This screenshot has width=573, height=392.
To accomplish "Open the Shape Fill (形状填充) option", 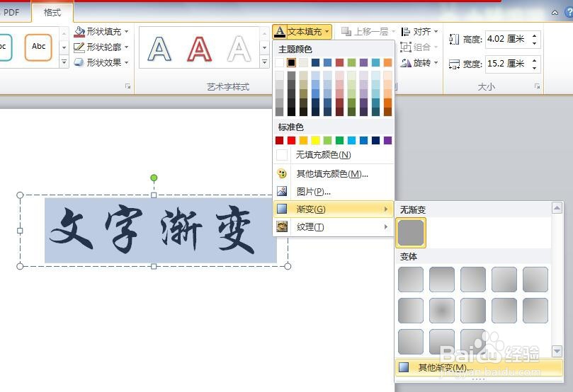I will coord(101,31).
